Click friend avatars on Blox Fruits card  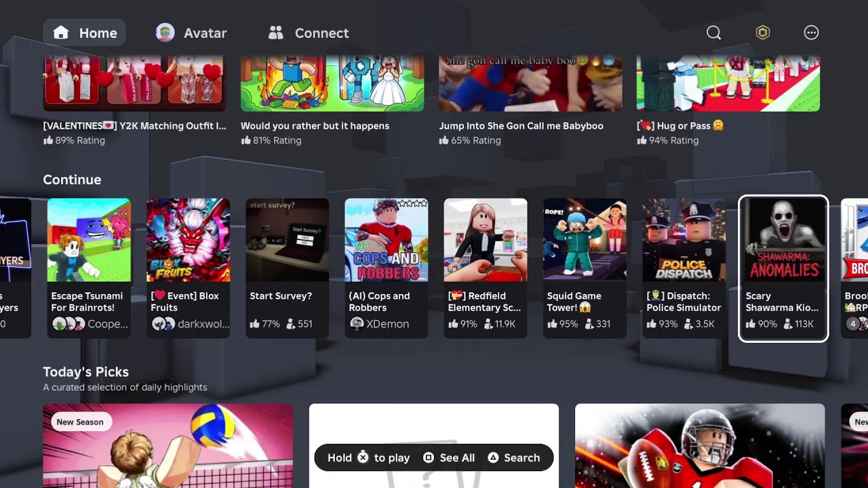(163, 324)
